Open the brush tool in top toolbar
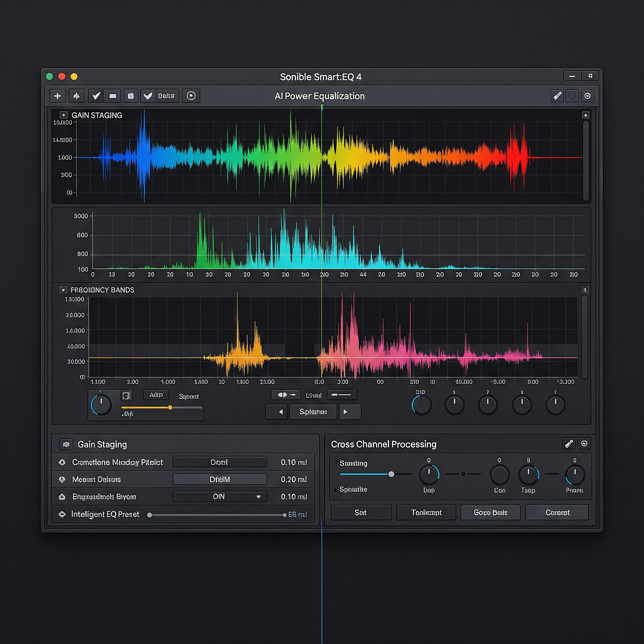This screenshot has width=644, height=644. tap(557, 96)
